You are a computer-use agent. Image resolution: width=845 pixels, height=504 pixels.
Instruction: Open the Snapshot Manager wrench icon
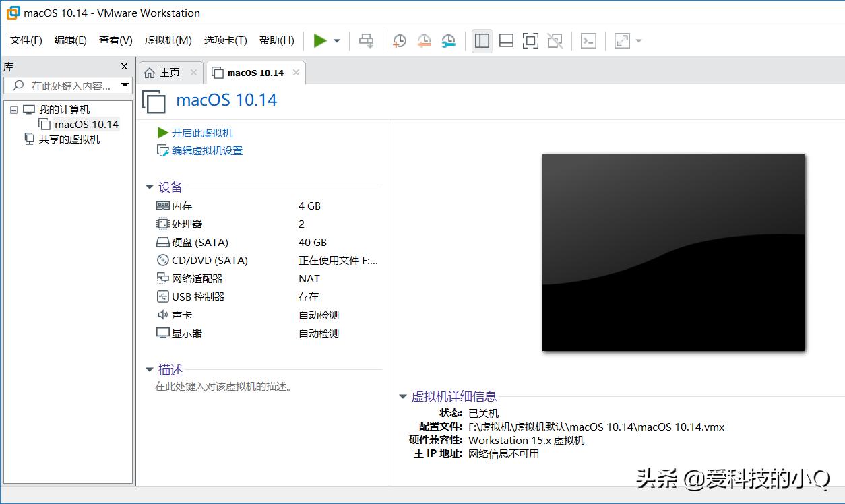click(447, 40)
